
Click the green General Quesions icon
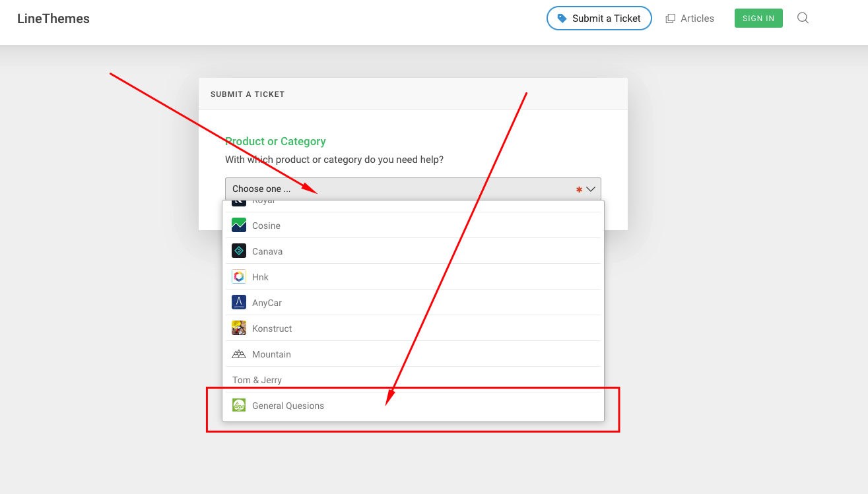[239, 406]
